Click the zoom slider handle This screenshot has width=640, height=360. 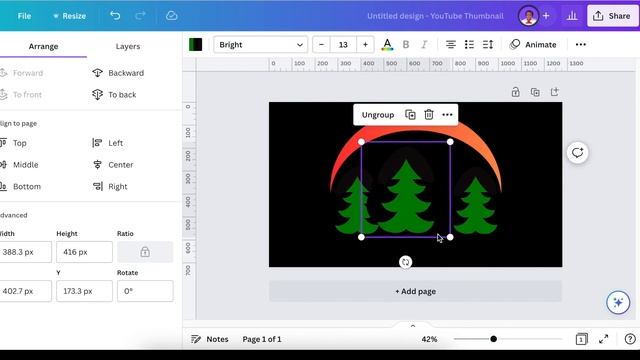pos(493,339)
